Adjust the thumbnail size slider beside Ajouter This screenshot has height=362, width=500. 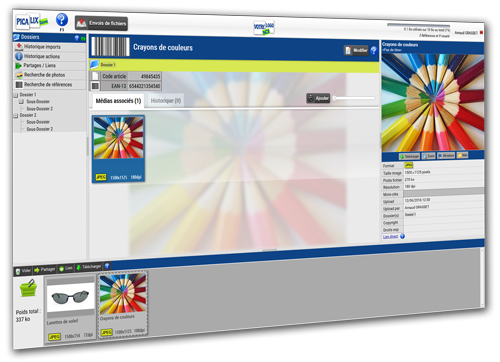tap(354, 98)
